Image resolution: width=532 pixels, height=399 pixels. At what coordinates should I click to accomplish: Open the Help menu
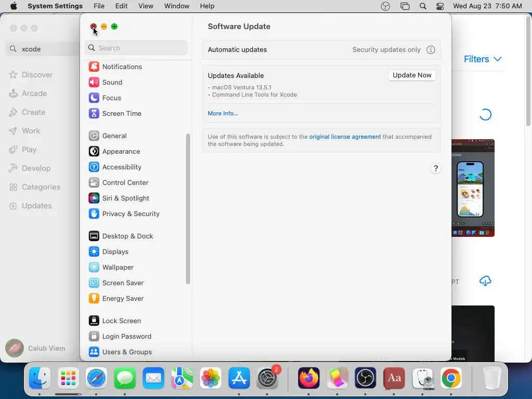pyautogui.click(x=207, y=6)
